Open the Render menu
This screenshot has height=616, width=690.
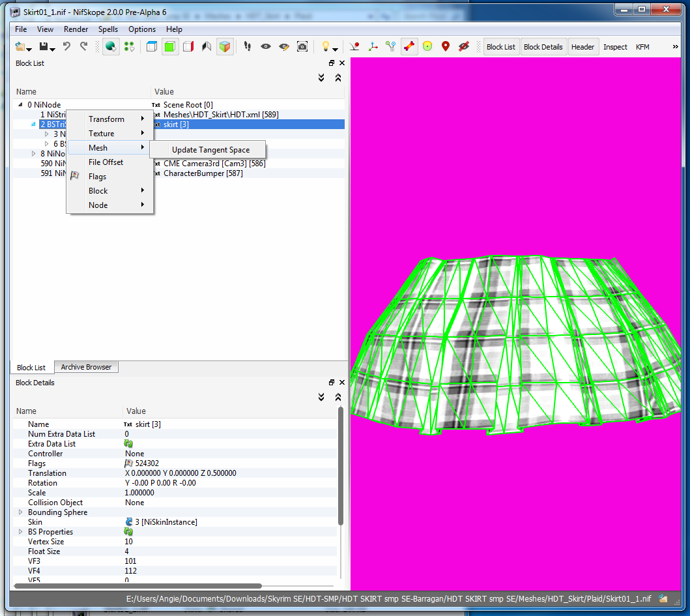coord(76,29)
